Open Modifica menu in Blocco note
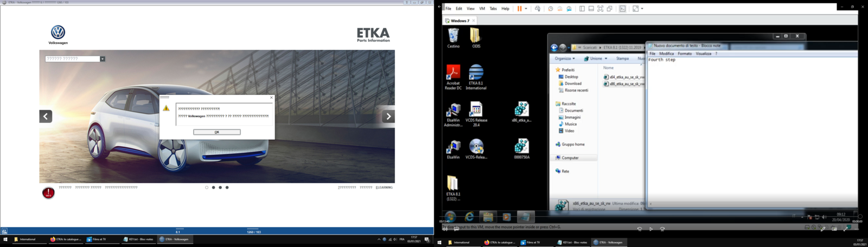Screen dimensions: 868x247 coord(666,54)
